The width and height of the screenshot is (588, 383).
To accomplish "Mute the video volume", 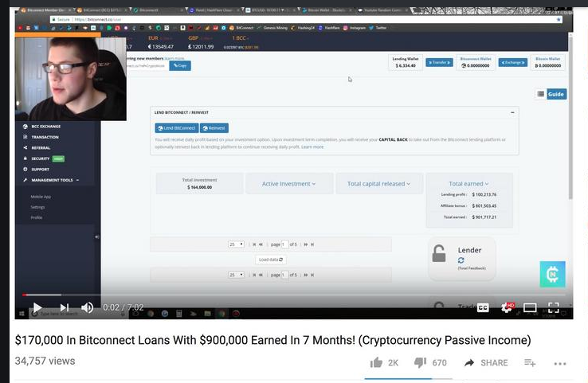I will 87,307.
